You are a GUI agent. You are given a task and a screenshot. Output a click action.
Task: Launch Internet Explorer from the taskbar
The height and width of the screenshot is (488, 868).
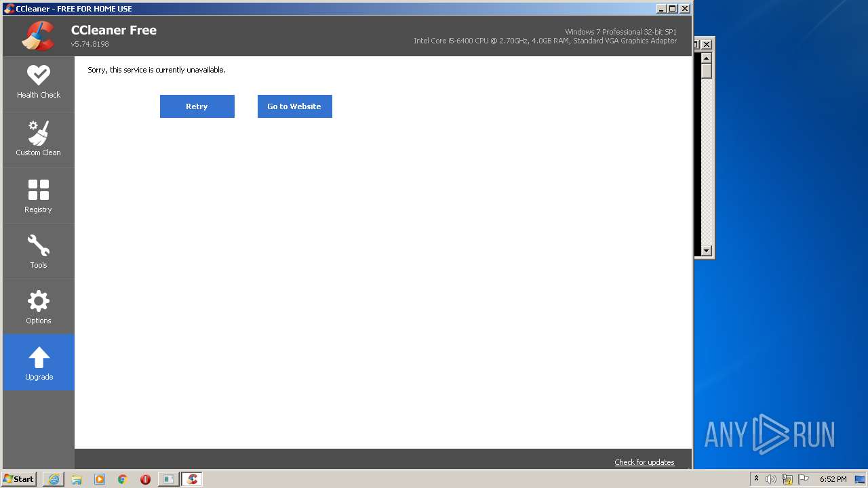tap(54, 479)
